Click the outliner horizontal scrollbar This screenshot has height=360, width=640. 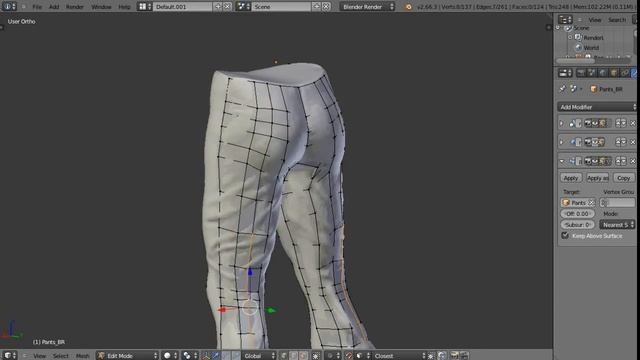point(576,61)
